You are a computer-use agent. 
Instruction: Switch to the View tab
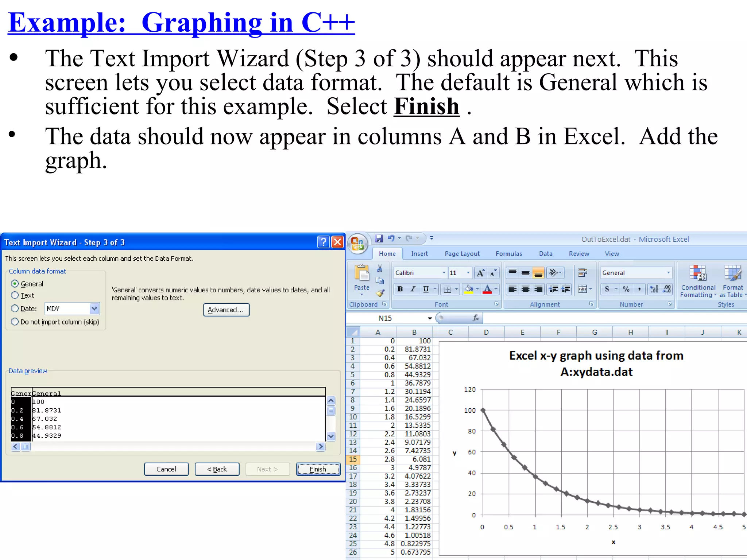pos(612,254)
